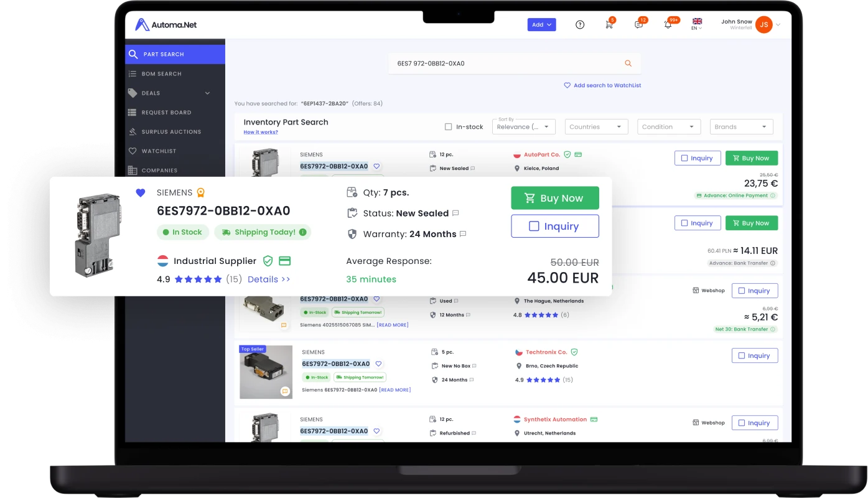Click the info icon beside Shipping Today!
The height and width of the screenshot is (498, 868).
coord(302,232)
